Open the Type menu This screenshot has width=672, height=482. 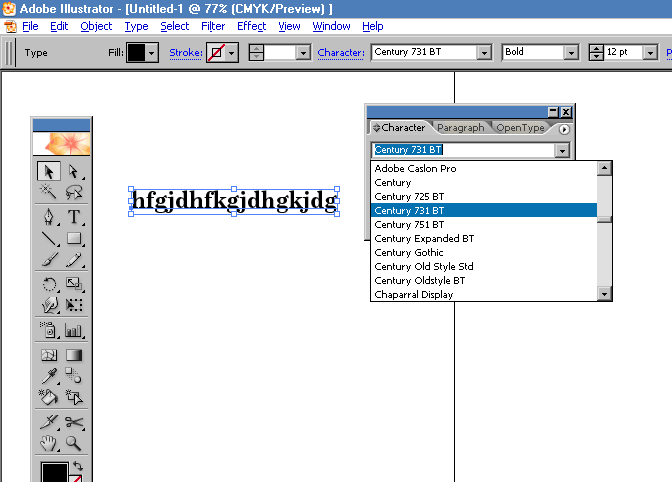point(136,27)
